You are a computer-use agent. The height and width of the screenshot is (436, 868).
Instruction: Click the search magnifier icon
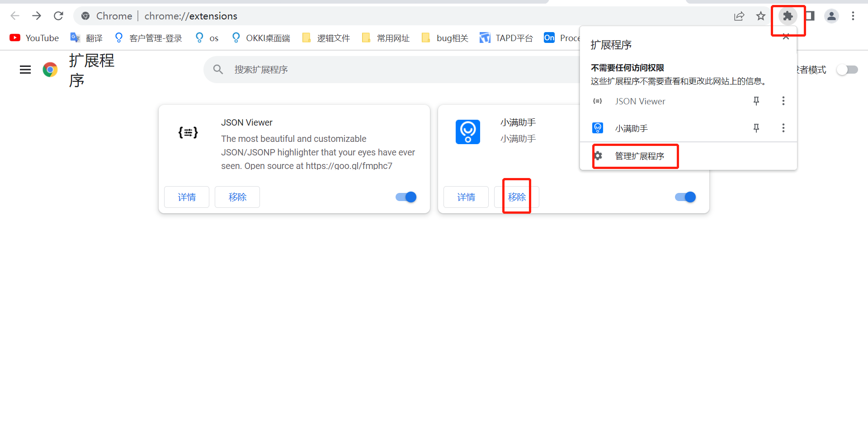tap(218, 70)
